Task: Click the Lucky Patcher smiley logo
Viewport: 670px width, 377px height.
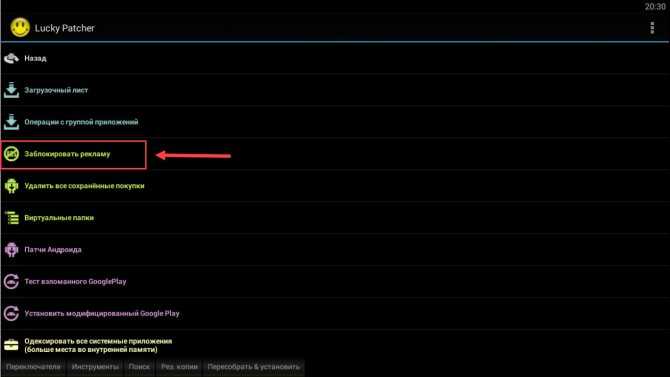Action: [x=20, y=28]
